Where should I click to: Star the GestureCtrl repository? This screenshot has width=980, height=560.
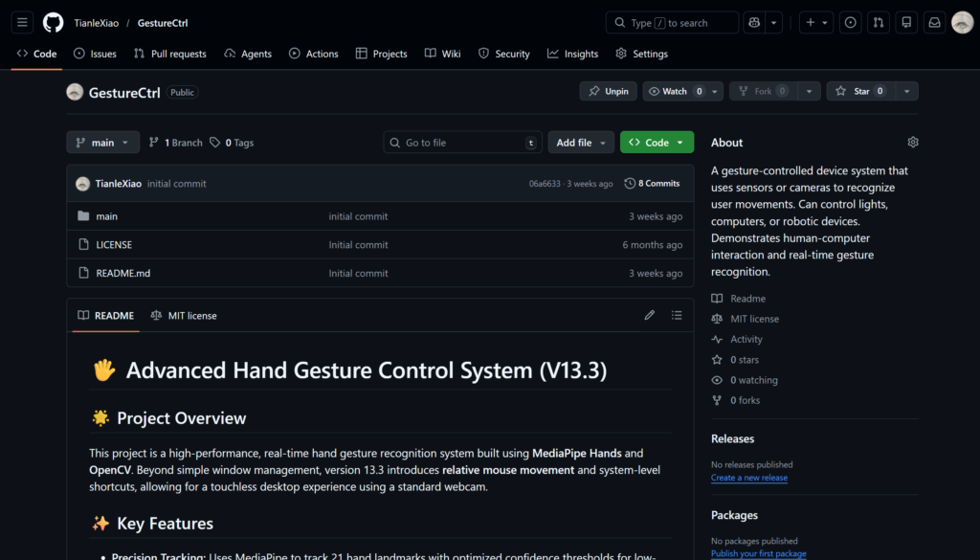pos(859,91)
